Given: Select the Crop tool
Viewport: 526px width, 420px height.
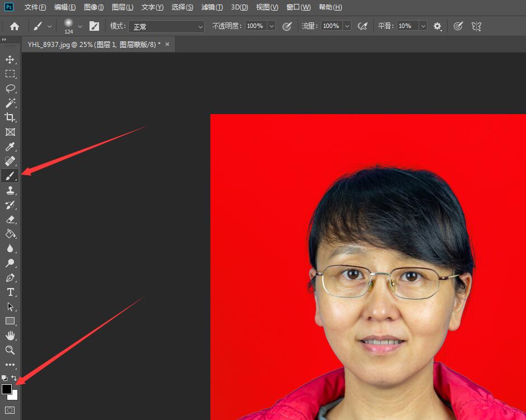Looking at the screenshot, I should pos(10,117).
